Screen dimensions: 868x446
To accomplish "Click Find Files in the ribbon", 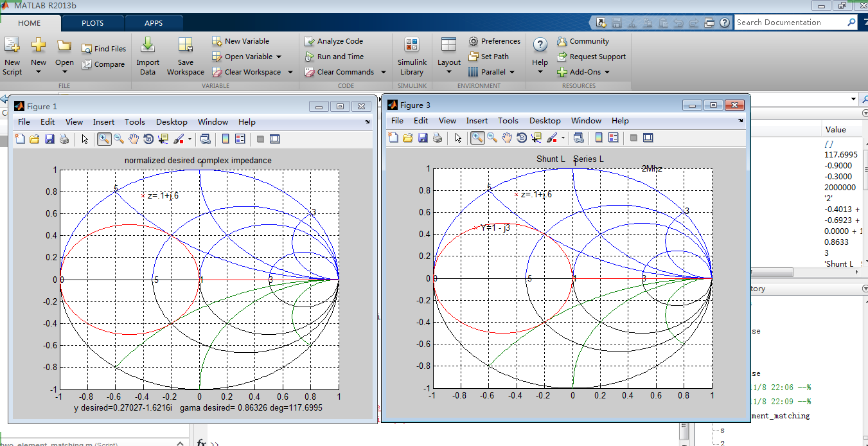I will point(104,49).
